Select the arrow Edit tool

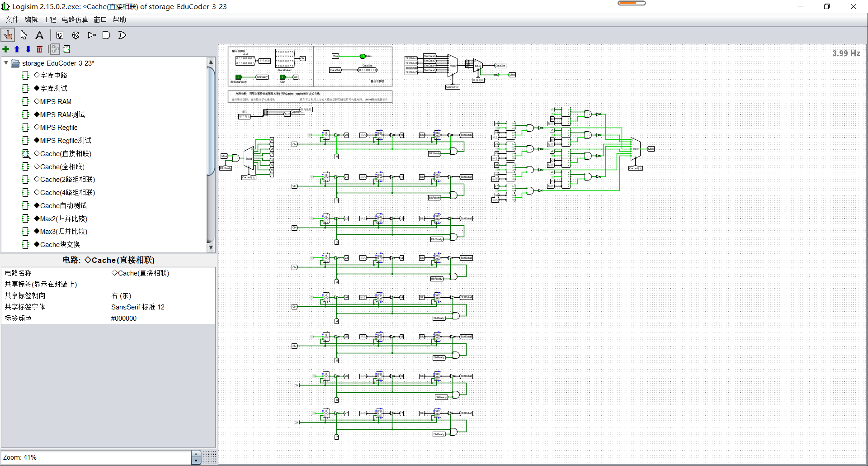point(24,35)
